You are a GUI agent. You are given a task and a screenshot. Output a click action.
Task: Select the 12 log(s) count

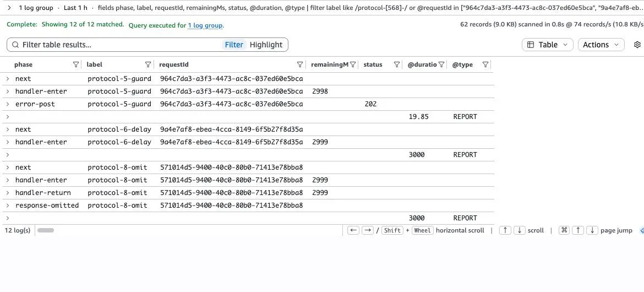tap(17, 230)
